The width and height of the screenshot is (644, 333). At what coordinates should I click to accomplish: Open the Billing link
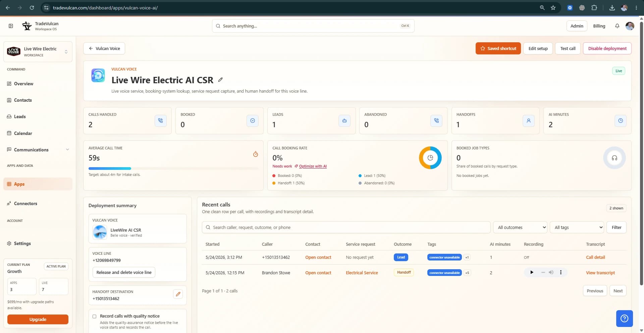pyautogui.click(x=599, y=26)
